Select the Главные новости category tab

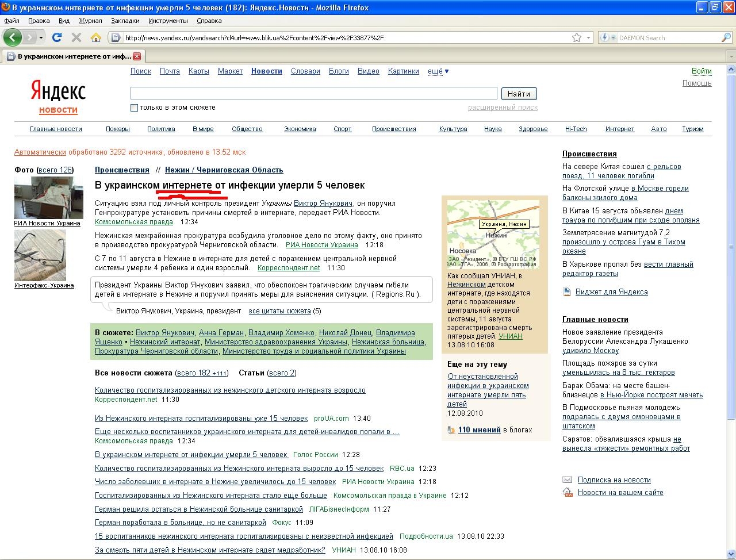(56, 129)
